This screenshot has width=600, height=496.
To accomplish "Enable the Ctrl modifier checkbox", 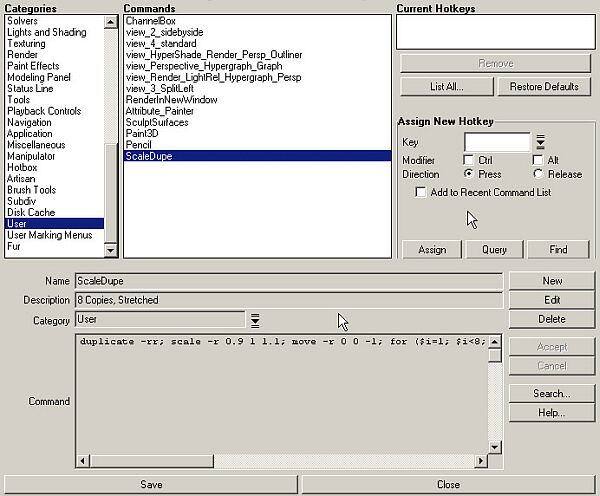I will (469, 160).
